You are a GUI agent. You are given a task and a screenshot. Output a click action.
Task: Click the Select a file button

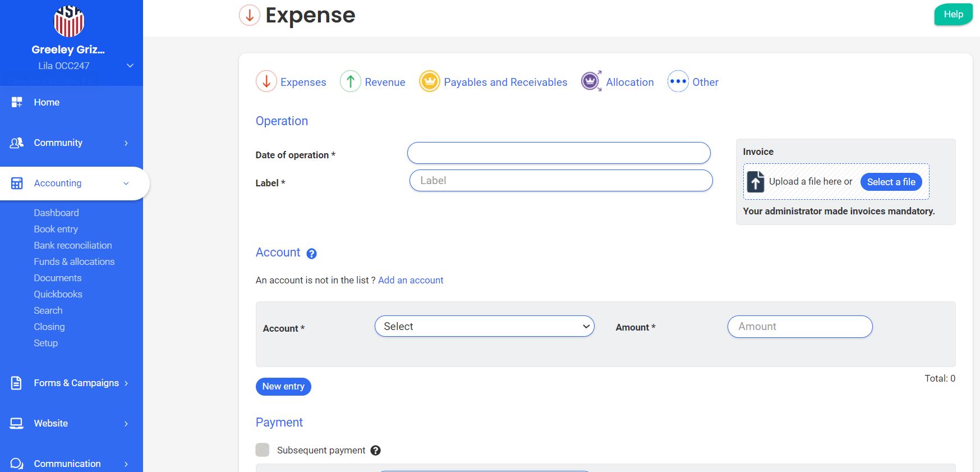[891, 182]
